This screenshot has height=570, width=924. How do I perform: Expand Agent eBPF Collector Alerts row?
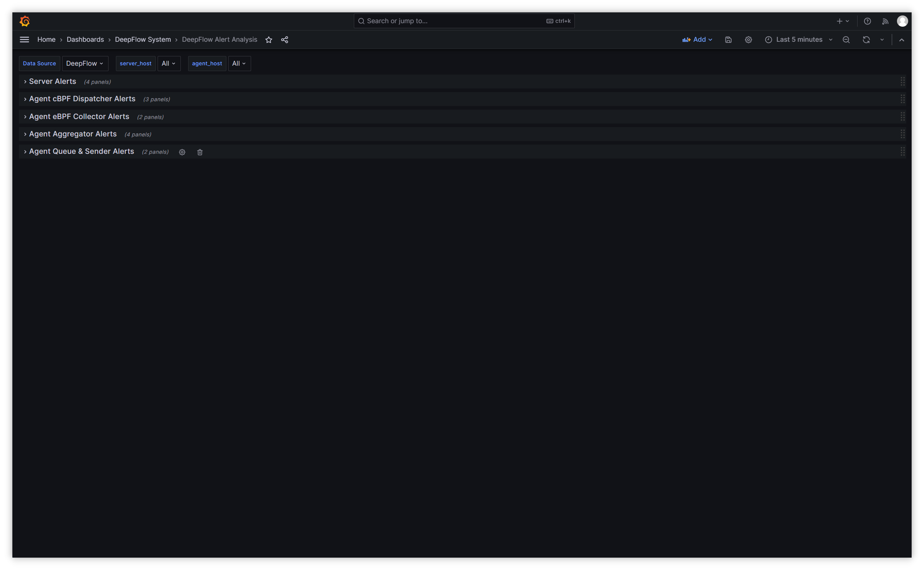[x=79, y=117]
